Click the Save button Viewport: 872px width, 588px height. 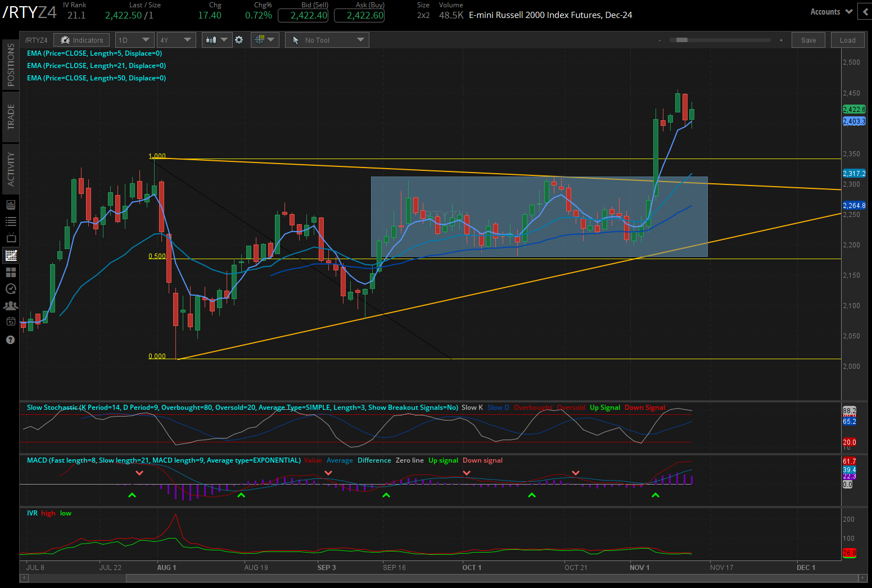coord(808,40)
